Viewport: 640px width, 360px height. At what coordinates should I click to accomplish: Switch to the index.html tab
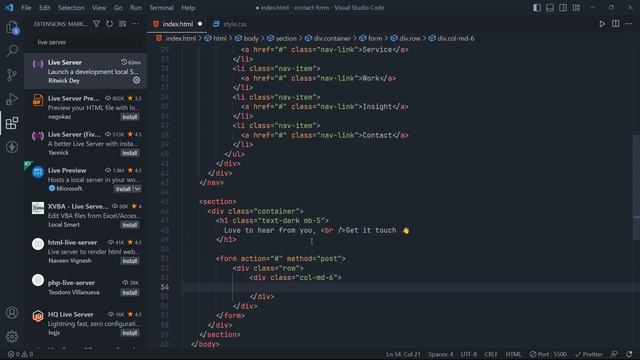[178, 24]
